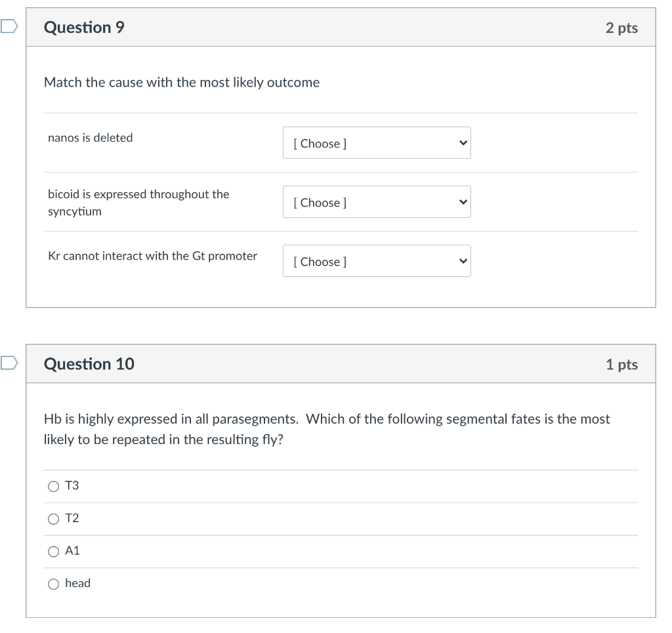The image size is (672, 633).
Task: Choose the T2 answer option
Action: pyautogui.click(x=53, y=519)
